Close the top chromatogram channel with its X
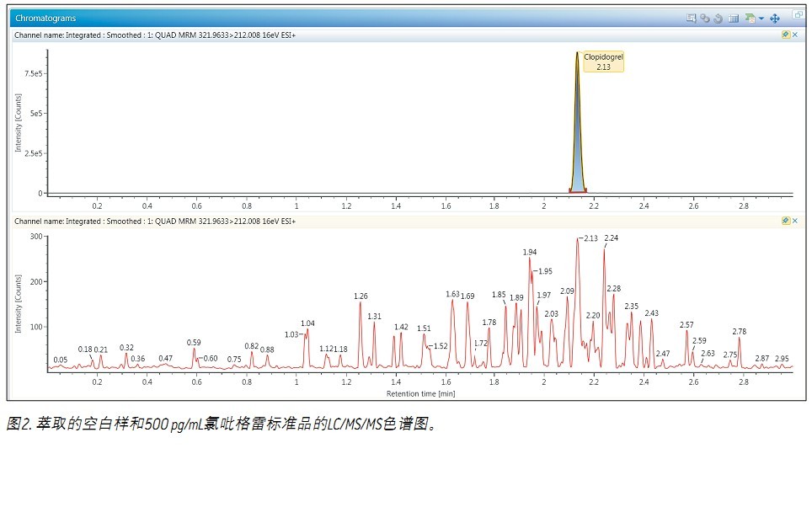The width and height of the screenshot is (812, 507). [x=795, y=35]
